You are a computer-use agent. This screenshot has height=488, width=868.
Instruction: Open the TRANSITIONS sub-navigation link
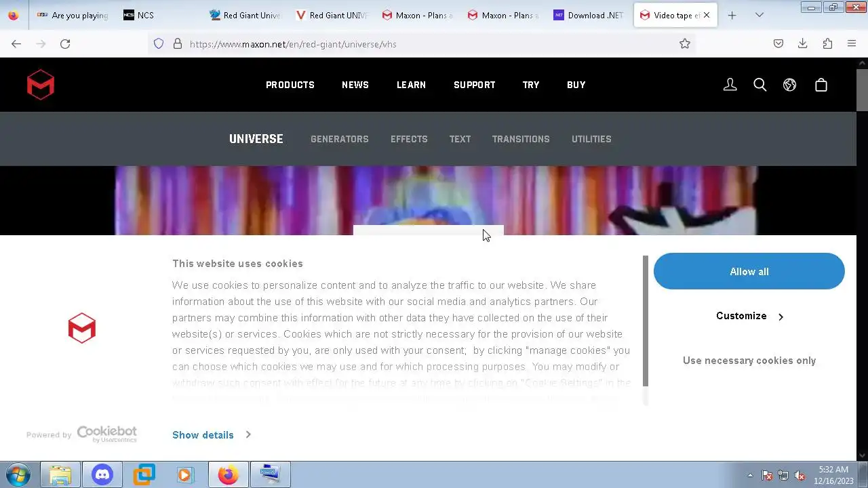pos(521,139)
